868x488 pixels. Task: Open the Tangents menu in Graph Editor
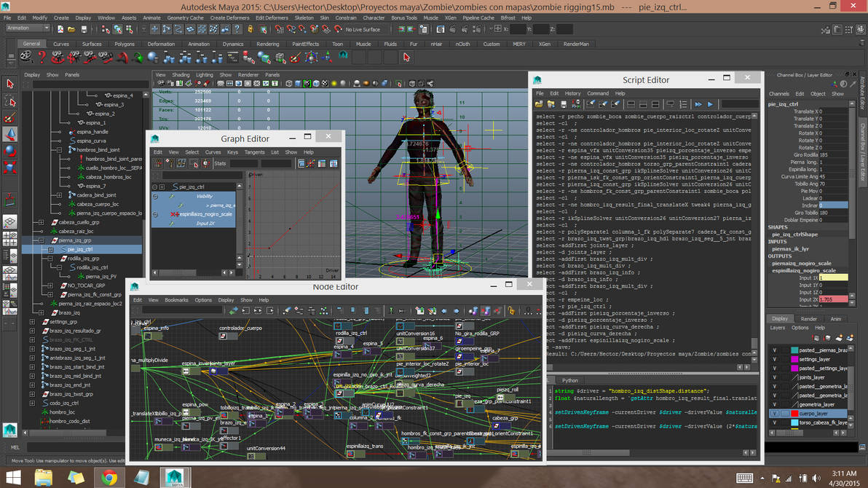click(255, 152)
